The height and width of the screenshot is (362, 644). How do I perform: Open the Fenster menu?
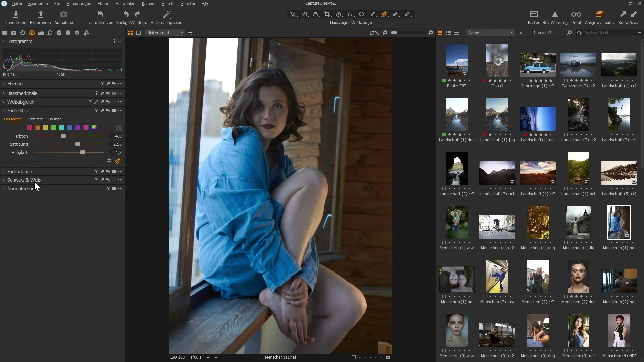[x=188, y=3]
